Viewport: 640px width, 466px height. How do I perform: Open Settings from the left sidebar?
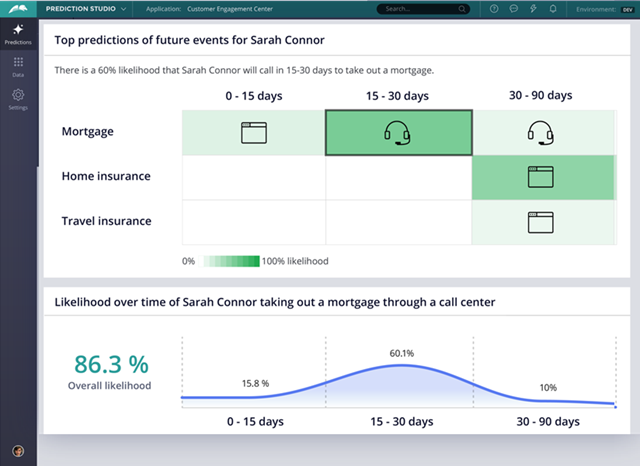click(18, 99)
